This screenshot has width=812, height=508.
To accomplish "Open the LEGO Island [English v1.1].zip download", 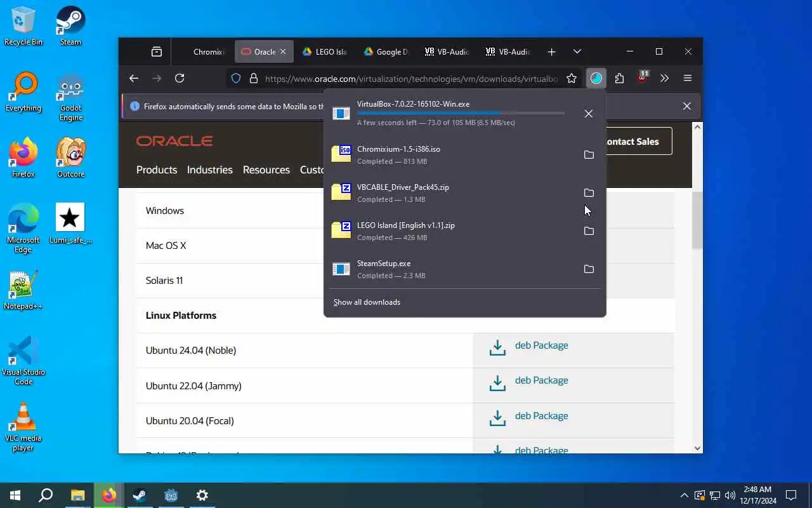I will point(450,231).
